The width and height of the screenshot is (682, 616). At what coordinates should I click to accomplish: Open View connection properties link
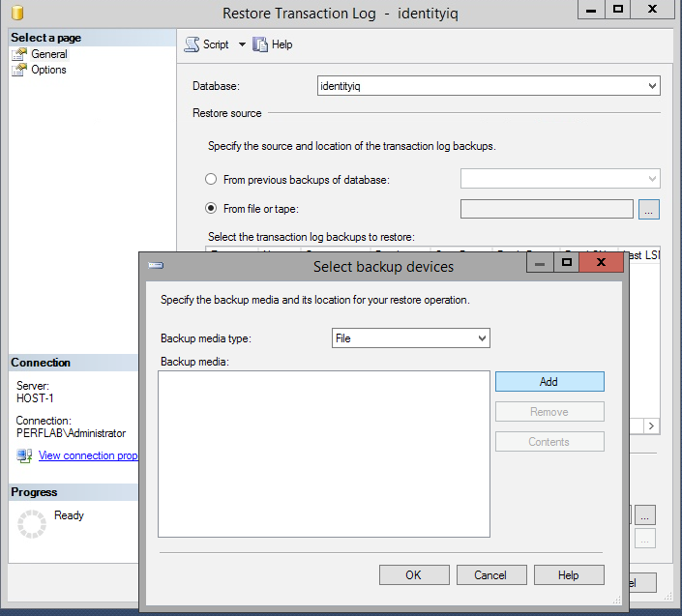[x=88, y=455]
